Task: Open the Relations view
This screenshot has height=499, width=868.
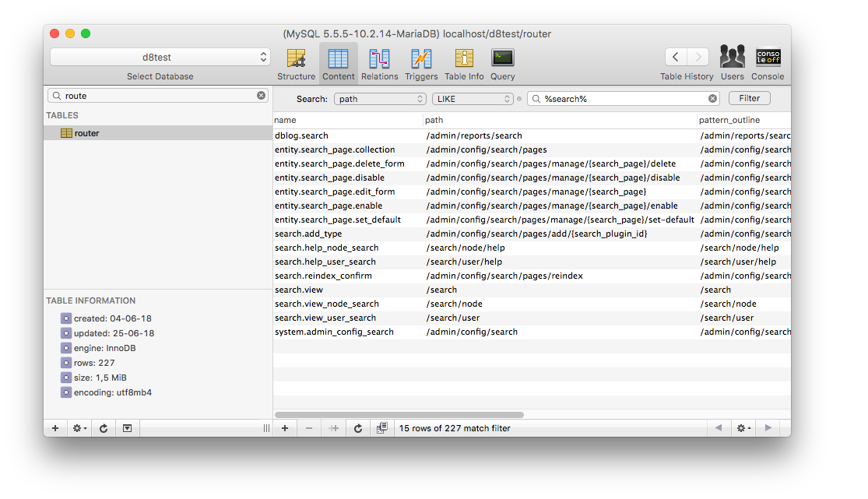Action: 379,62
